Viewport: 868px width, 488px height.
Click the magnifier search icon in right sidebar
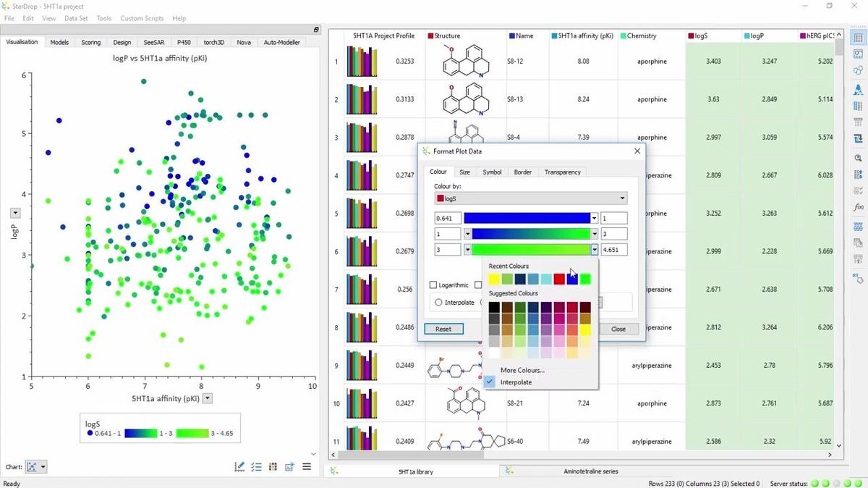point(859,157)
